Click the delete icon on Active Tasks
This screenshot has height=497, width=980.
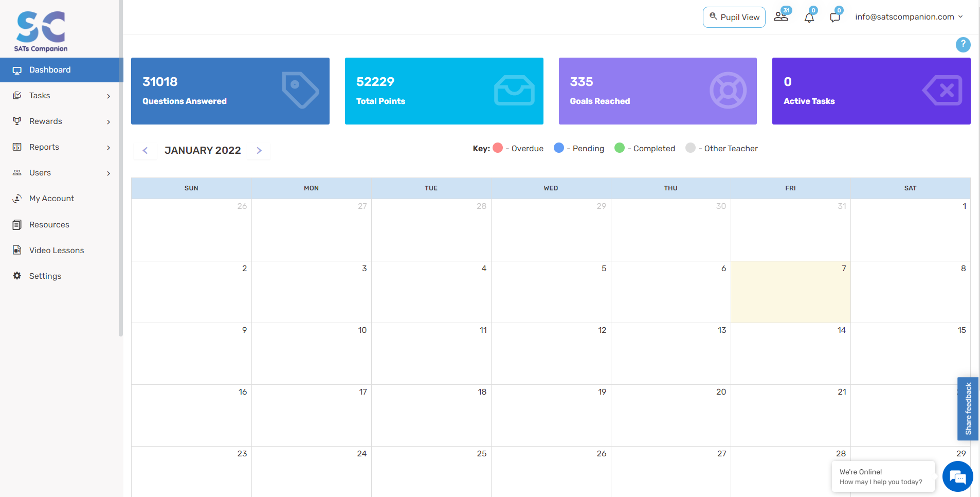942,91
